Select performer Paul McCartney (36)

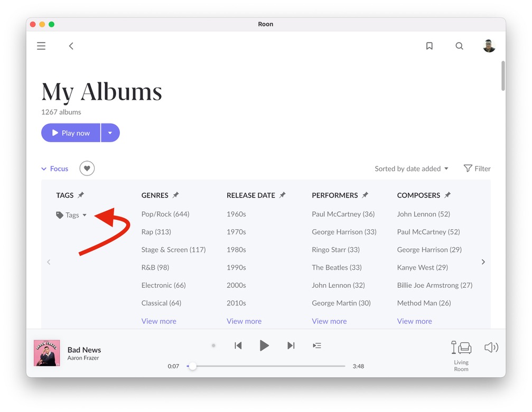pos(343,214)
